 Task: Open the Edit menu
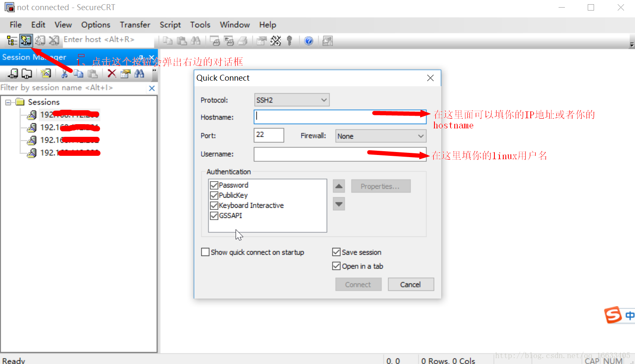[38, 25]
